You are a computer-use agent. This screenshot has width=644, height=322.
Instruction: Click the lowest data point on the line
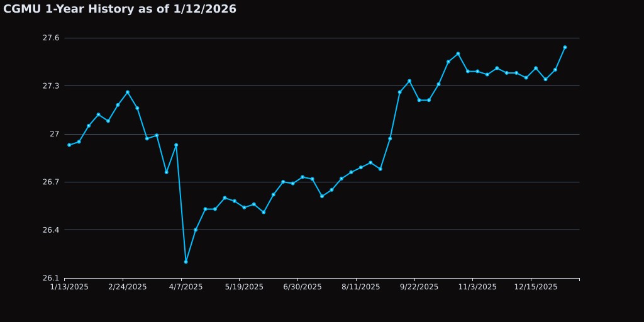[186, 262]
